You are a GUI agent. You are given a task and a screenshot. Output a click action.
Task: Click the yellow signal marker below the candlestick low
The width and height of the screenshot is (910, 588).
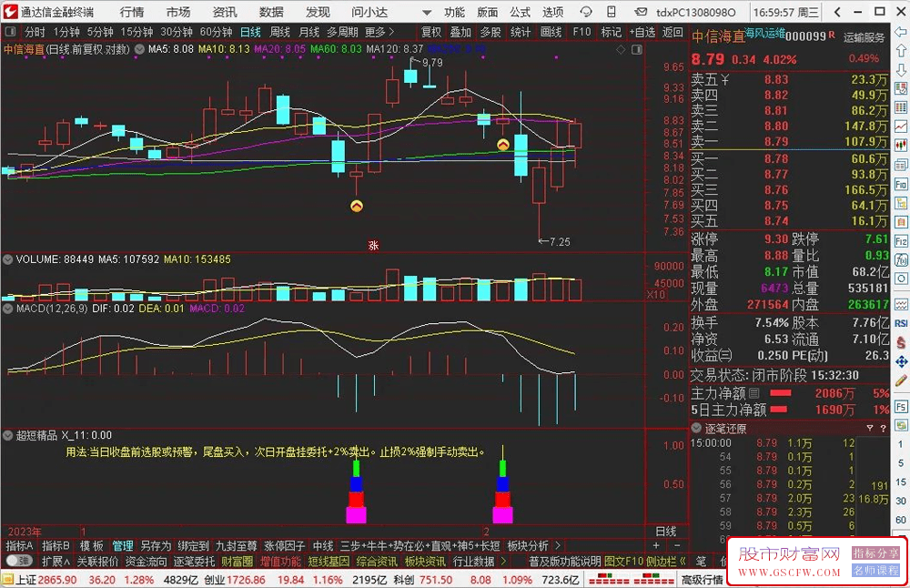357,206
